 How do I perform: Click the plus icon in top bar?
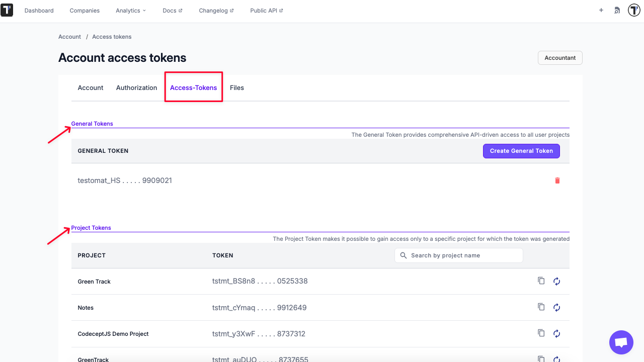pos(601,10)
